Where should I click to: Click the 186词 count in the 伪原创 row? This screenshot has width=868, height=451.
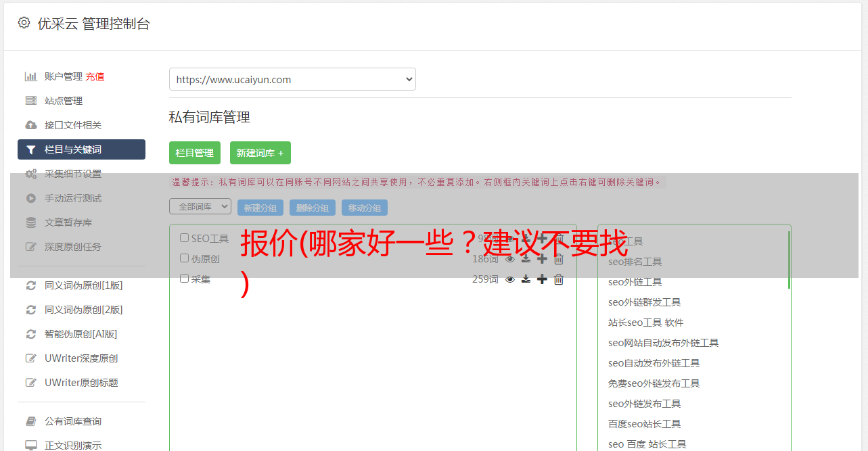(485, 259)
